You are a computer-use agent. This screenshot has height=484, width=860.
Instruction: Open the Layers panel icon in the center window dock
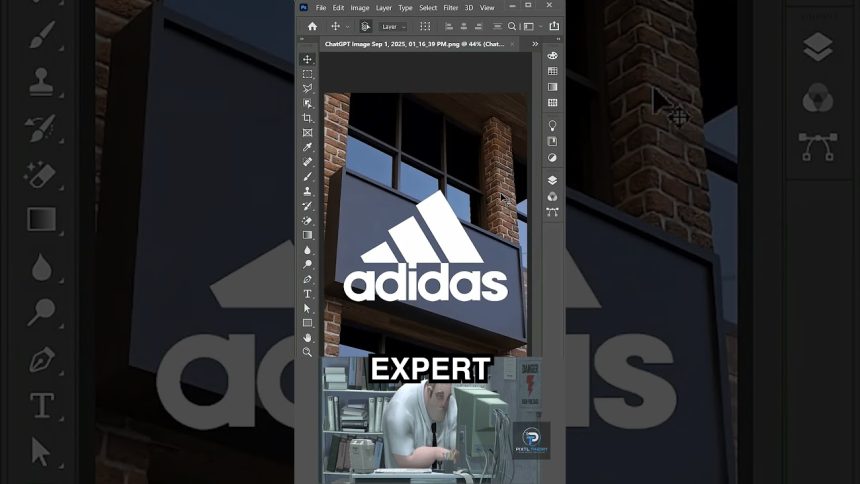[552, 180]
